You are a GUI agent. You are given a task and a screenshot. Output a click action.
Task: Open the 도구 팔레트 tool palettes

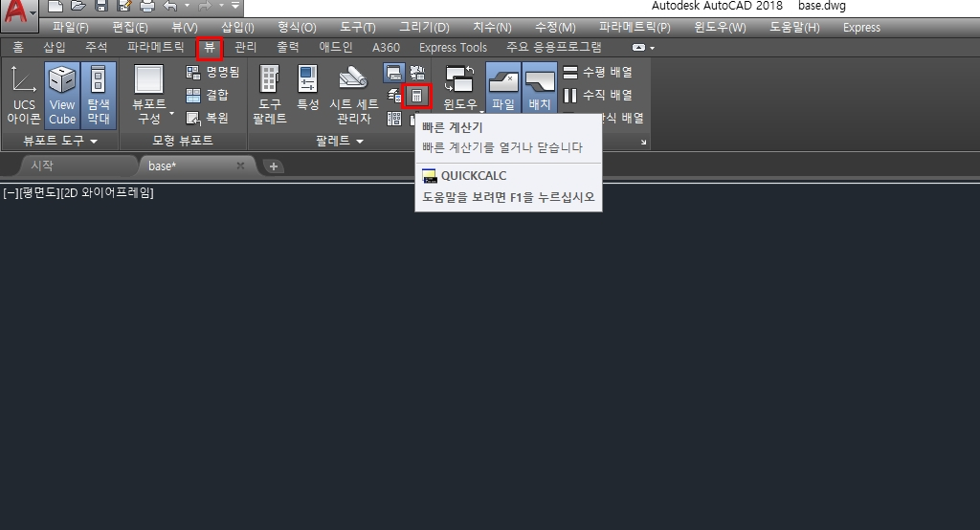click(x=269, y=95)
